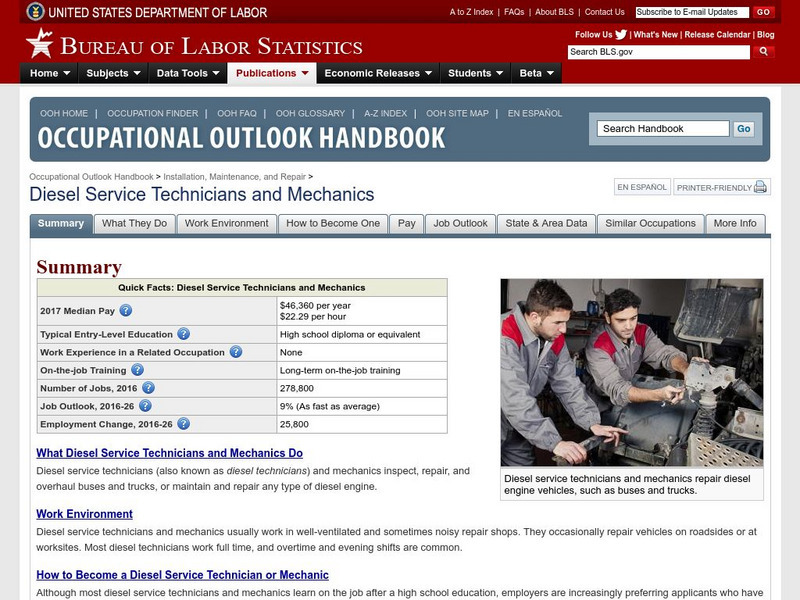Click Installation, Maintenance, and Repair breadcrumb
Screen dimensions: 800x600
(234, 177)
